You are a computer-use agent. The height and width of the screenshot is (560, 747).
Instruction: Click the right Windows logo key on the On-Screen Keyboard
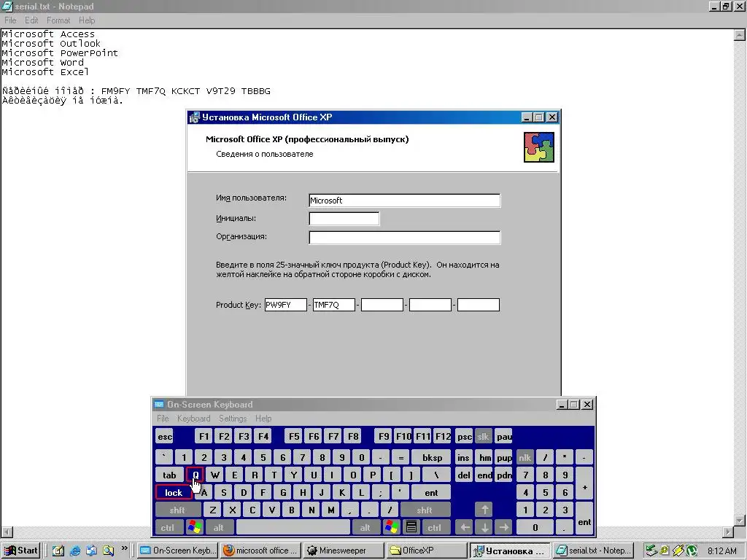(x=392, y=528)
